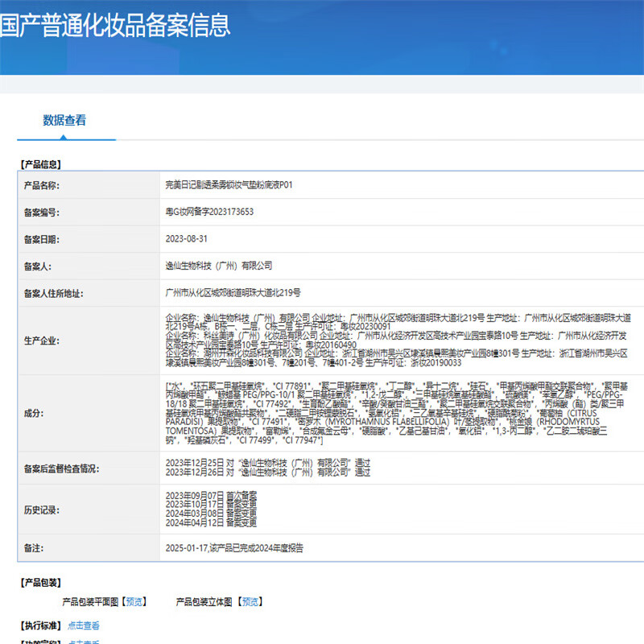Click the product name value ending in P01

(x=229, y=185)
